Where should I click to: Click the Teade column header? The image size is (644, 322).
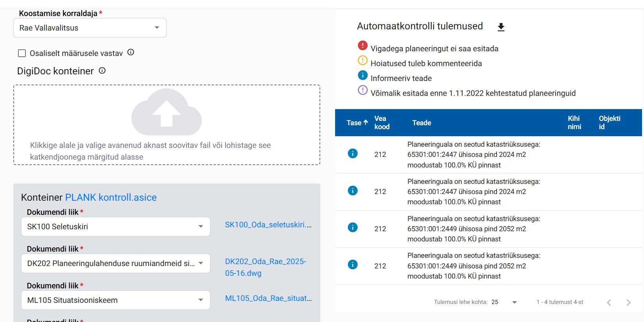point(422,123)
